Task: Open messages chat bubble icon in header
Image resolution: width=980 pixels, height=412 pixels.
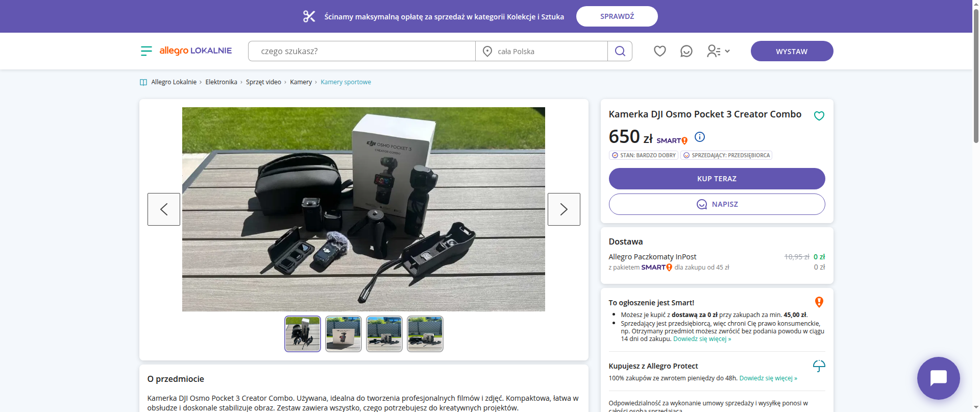Action: (687, 51)
